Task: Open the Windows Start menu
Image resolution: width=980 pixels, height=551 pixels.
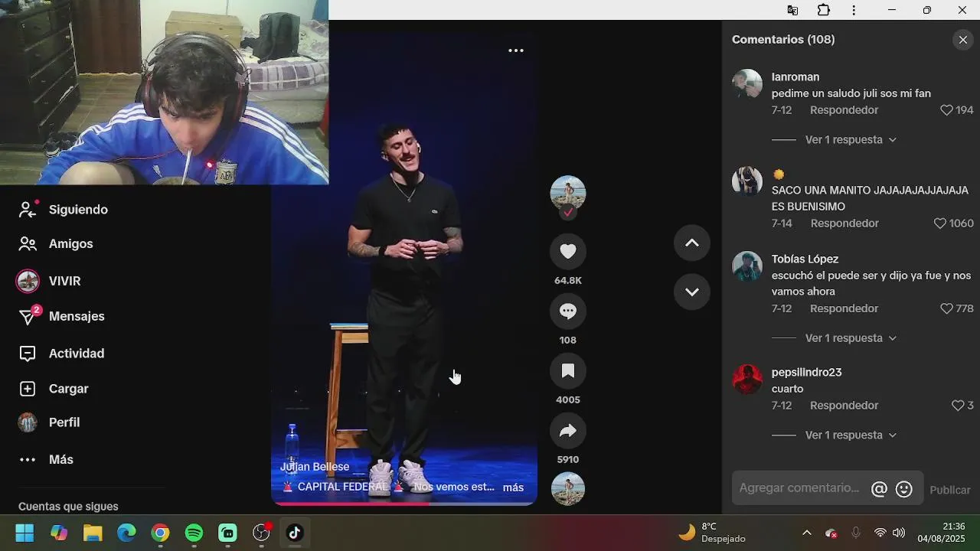Action: (24, 533)
